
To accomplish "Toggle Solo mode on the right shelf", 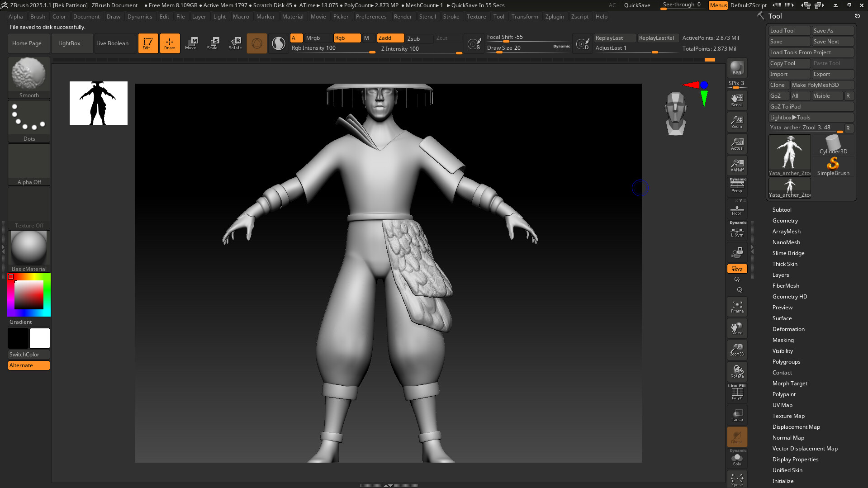I will click(736, 458).
